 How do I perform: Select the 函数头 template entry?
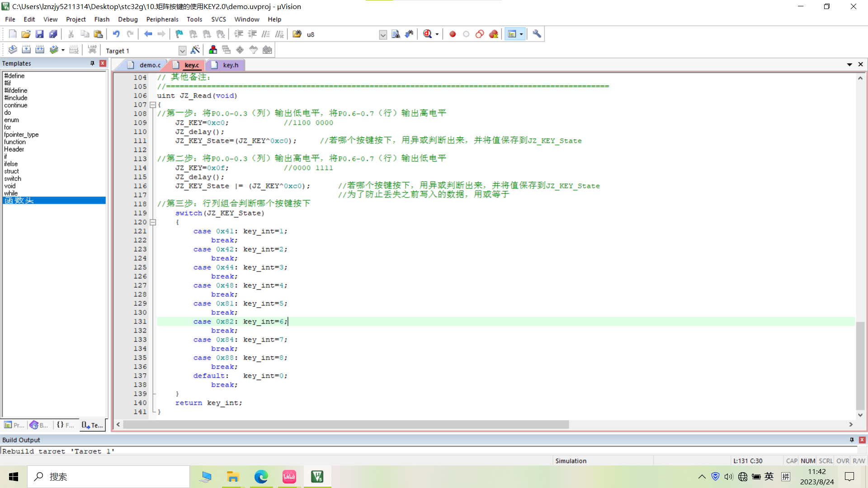(54, 200)
